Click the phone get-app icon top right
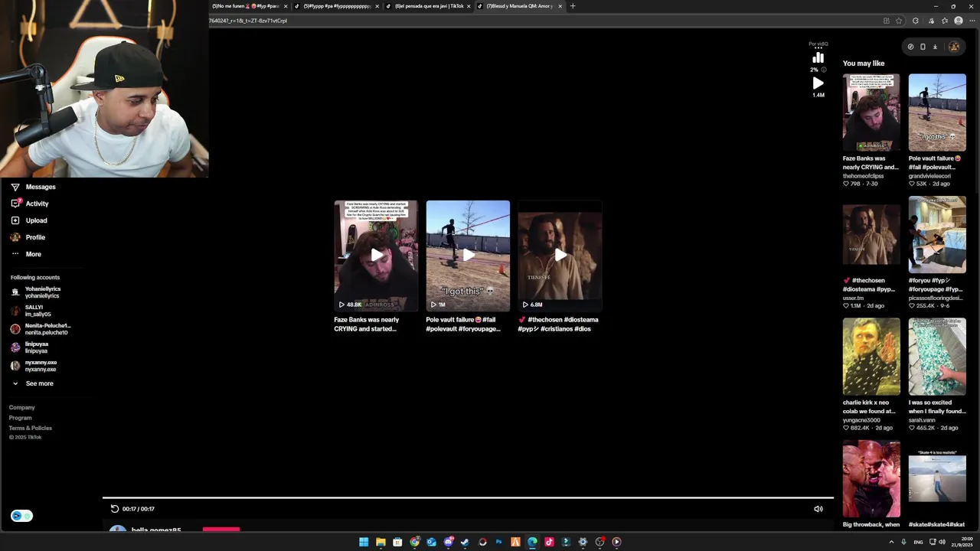Screen dimensions: 980x551 923,47
